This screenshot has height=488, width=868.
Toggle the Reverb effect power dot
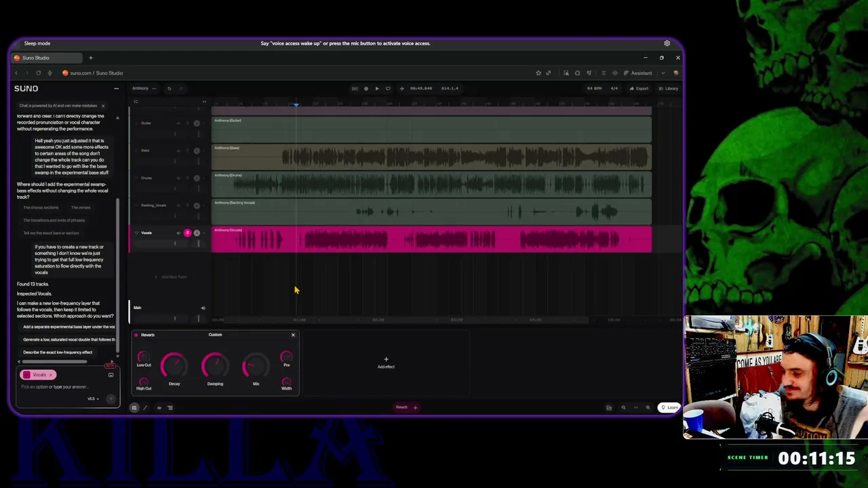[x=136, y=335]
